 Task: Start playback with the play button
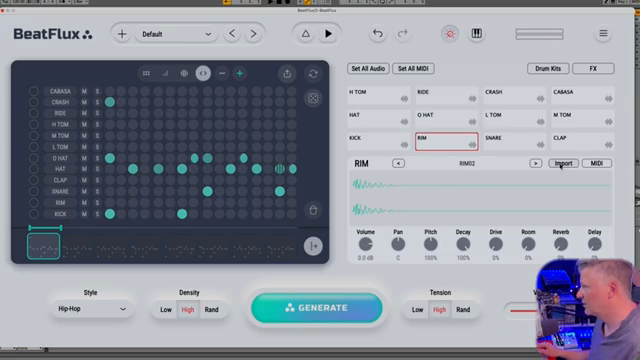tap(328, 34)
